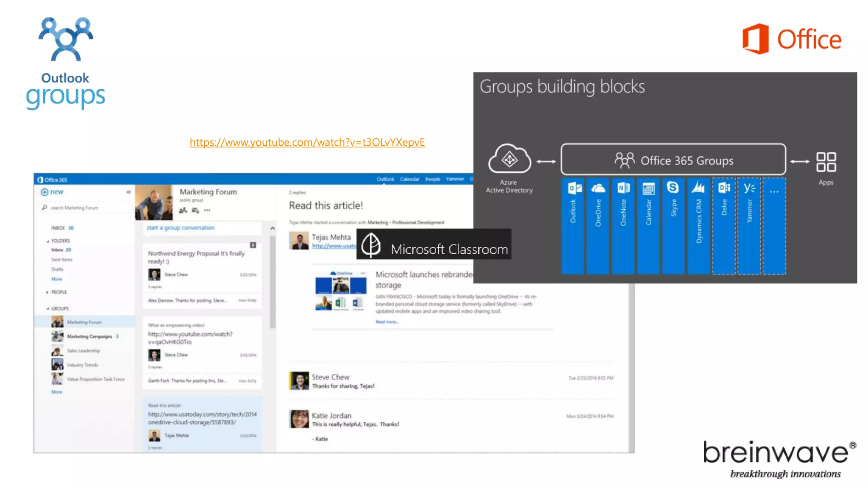Click the search Marketing Forum field

coord(75,208)
